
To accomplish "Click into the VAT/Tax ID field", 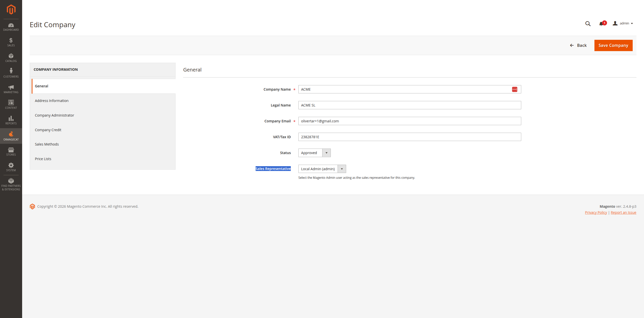I will point(409,137).
